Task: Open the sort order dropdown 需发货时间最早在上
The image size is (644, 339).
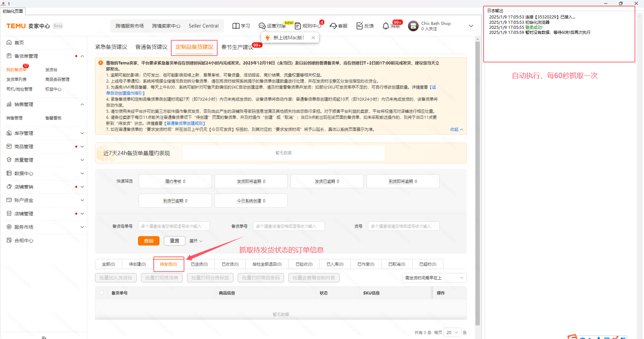Action: point(434,278)
